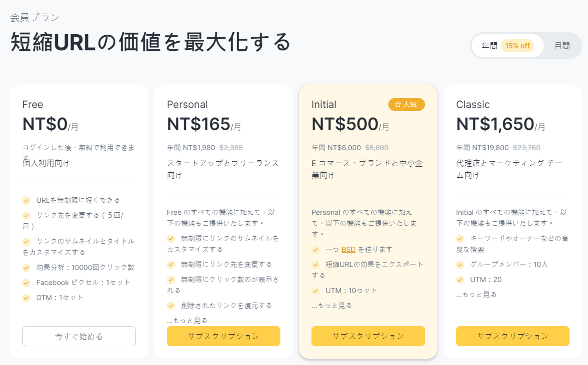The image size is (588, 365).
Task: Click checkmark icon beside Facebook ピクセル feature
Action: tap(26, 283)
